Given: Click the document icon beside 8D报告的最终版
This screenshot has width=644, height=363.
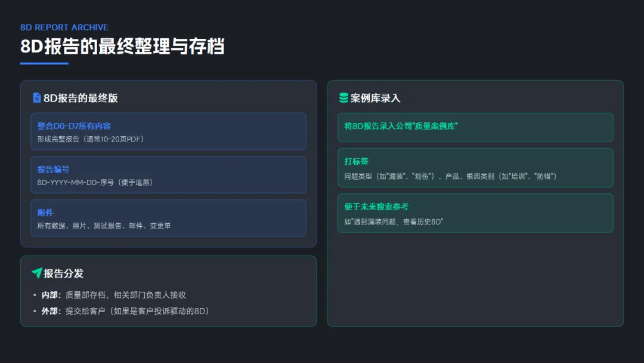Looking at the screenshot, I should point(36,98).
